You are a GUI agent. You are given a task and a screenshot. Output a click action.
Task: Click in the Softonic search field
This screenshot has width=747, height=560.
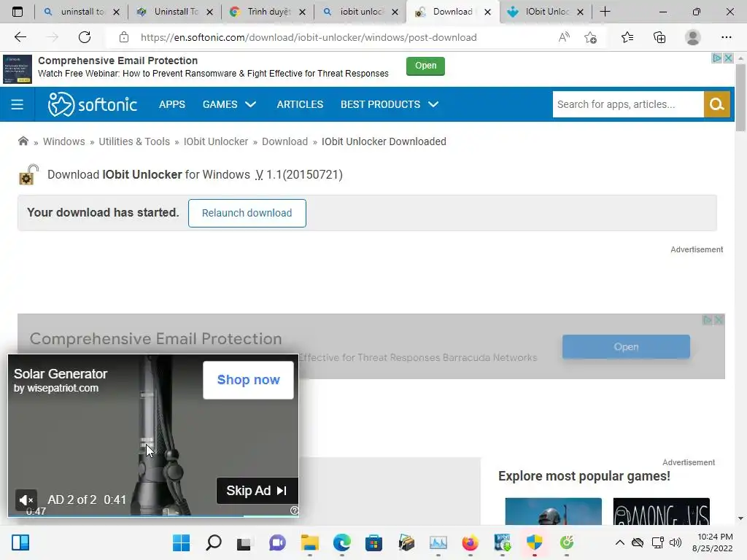click(x=628, y=104)
